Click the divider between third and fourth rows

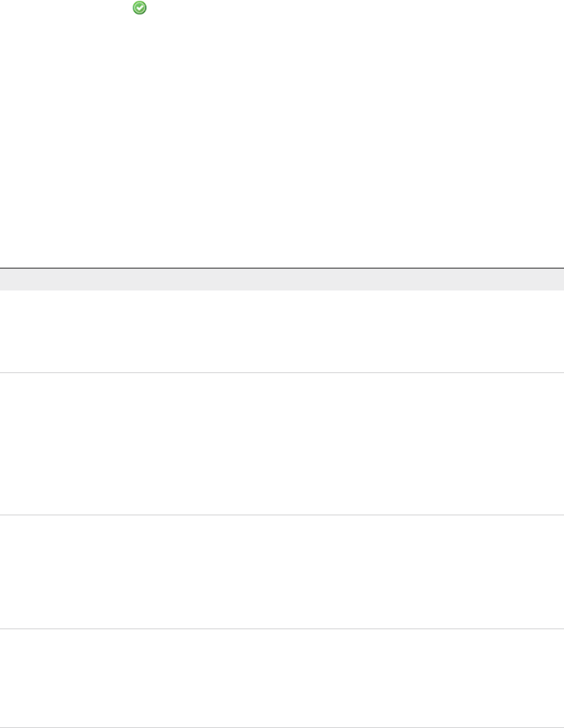[x=282, y=629]
